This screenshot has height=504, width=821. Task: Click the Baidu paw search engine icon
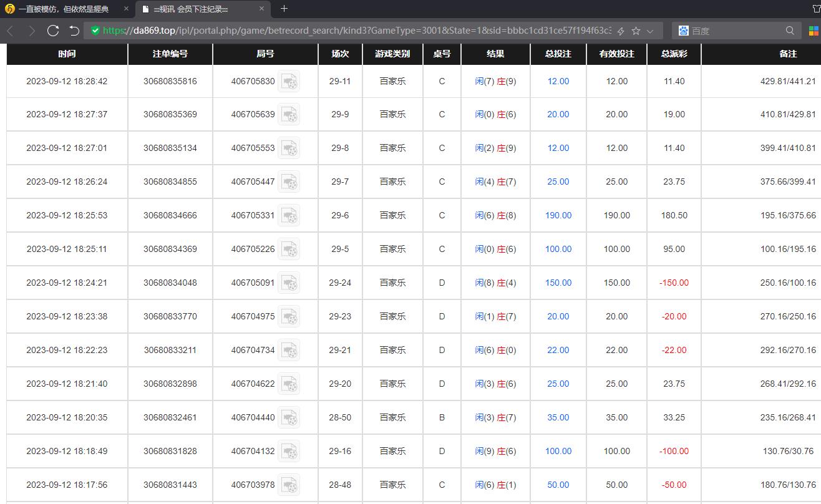tap(683, 31)
